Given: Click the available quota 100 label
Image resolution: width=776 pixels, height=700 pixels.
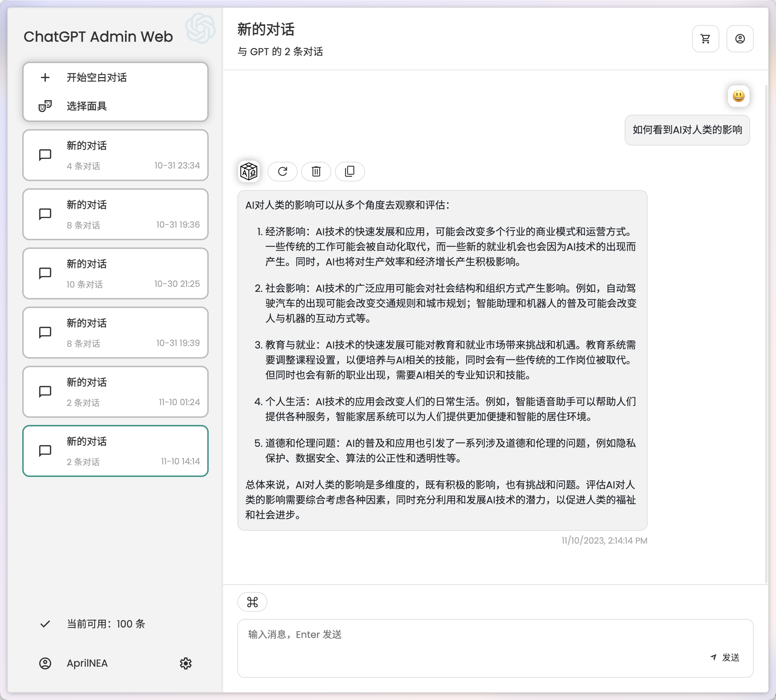Looking at the screenshot, I should pyautogui.click(x=106, y=624).
